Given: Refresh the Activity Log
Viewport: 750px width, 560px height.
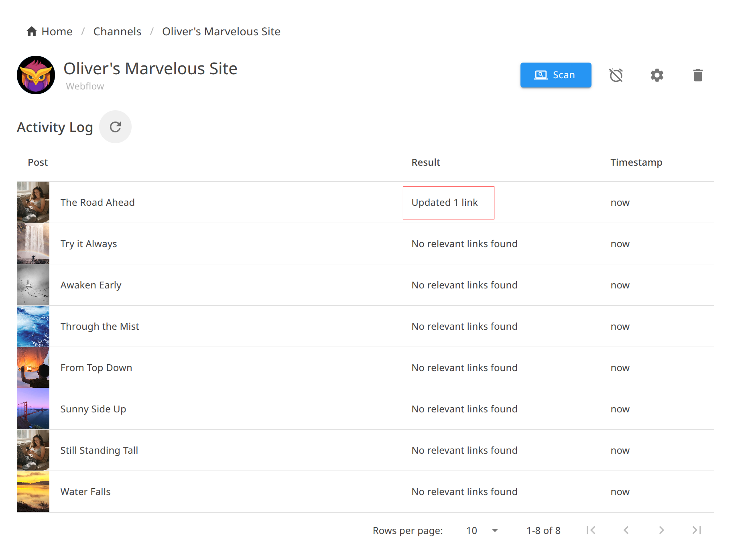Looking at the screenshot, I should (x=115, y=127).
